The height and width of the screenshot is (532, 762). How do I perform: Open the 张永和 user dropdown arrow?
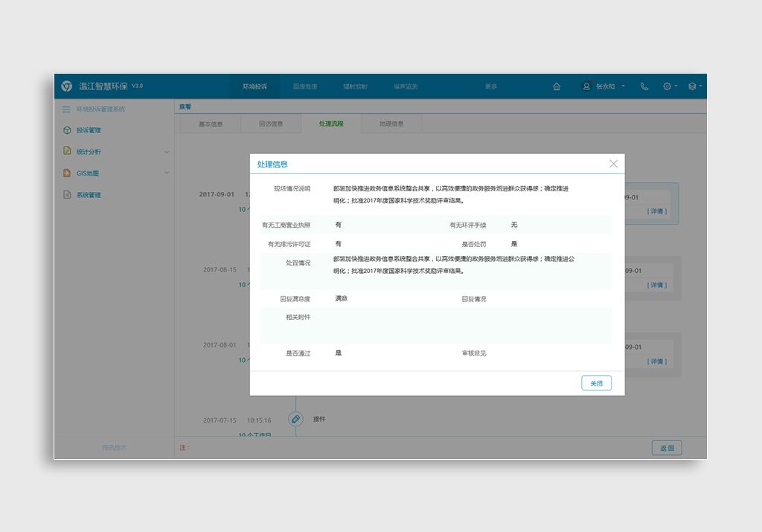(x=624, y=86)
